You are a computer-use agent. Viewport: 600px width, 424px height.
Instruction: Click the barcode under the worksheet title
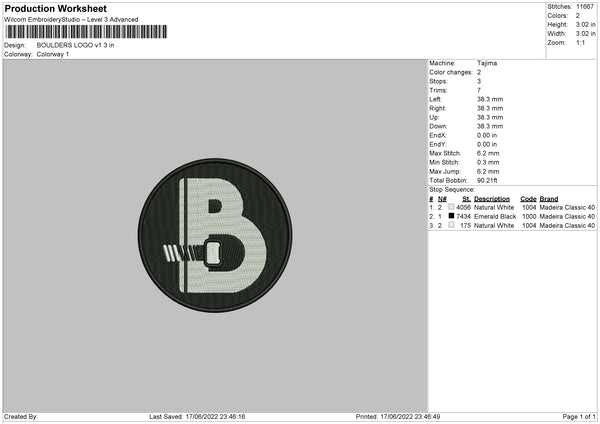pos(86,32)
